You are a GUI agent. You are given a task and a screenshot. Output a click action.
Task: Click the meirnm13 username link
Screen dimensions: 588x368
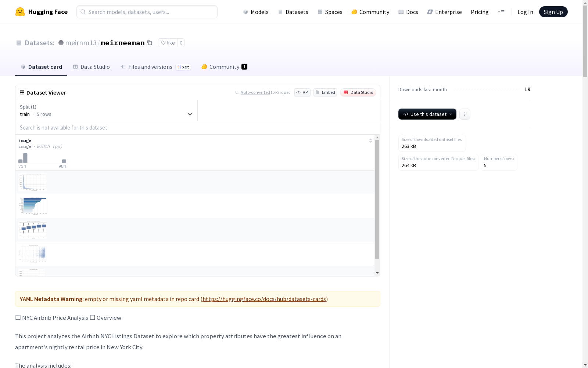[x=81, y=43]
